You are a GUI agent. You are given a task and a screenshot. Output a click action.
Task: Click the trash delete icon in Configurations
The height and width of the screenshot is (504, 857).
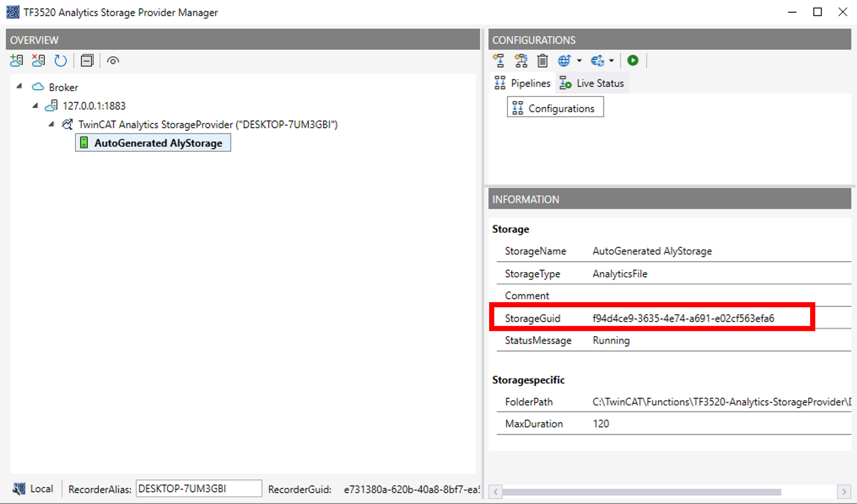click(542, 61)
